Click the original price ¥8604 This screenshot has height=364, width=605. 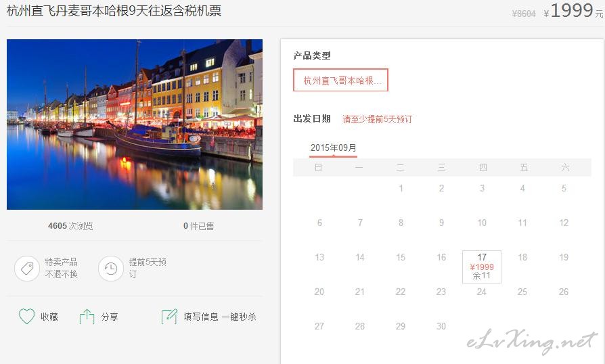(x=524, y=14)
